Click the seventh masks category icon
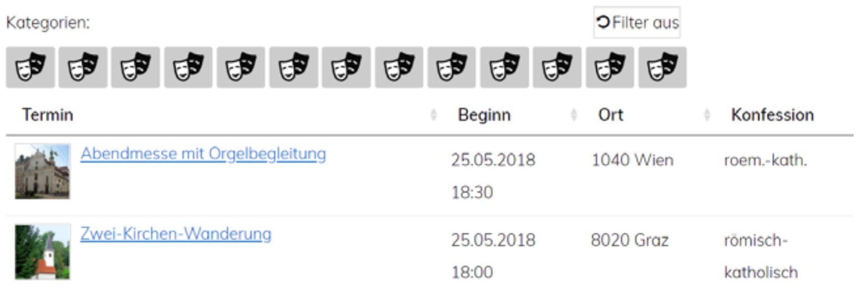The height and width of the screenshot is (296, 868). (347, 67)
